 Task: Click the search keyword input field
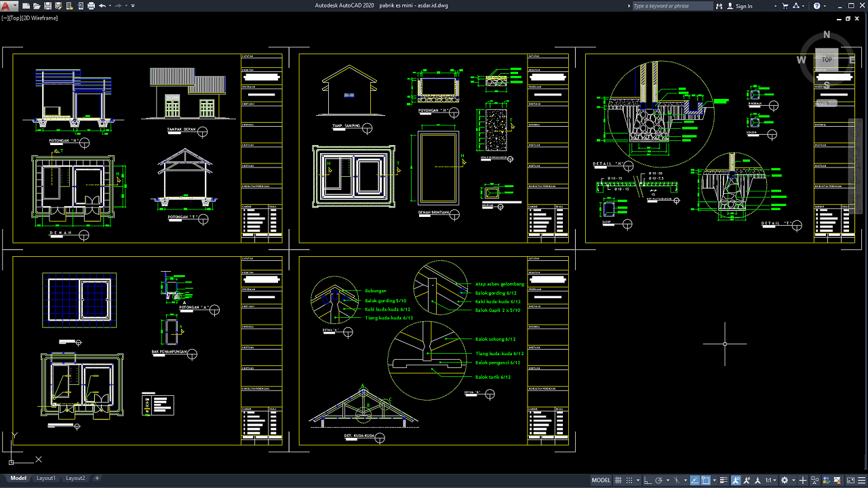(673, 5)
